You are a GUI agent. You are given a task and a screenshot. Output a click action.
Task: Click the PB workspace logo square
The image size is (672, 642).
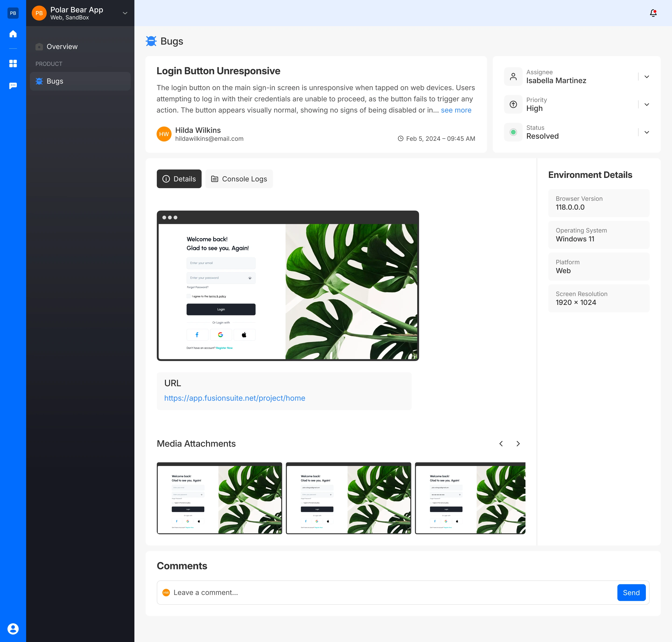click(x=13, y=13)
